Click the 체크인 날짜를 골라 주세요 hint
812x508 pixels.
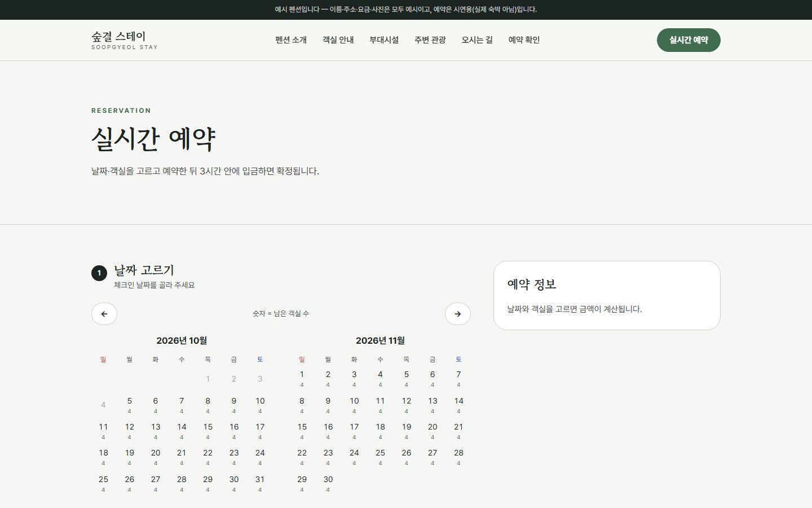155,286
